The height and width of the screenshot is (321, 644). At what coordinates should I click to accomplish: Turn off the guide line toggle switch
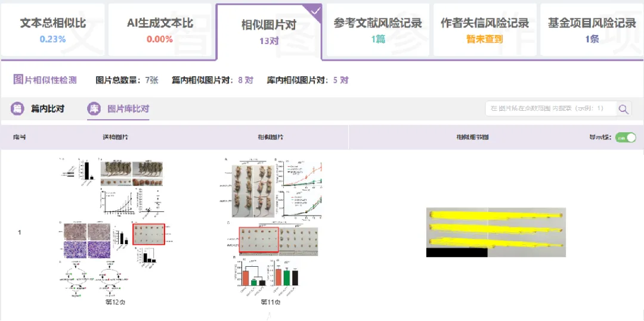626,138
